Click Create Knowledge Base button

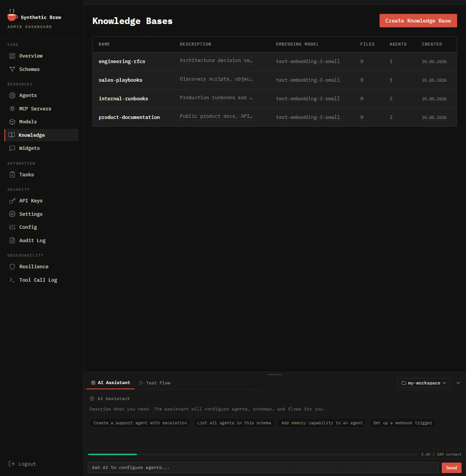click(418, 21)
